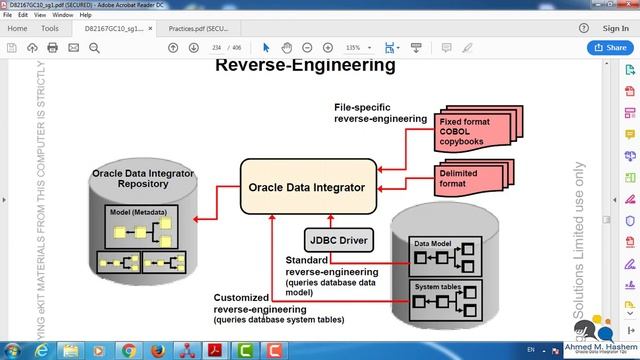
Task: Launch Internet Explorer from taskbar
Action: [x=41, y=351]
